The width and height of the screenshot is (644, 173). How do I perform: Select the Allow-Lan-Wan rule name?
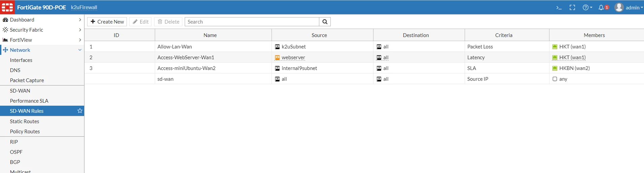click(175, 47)
